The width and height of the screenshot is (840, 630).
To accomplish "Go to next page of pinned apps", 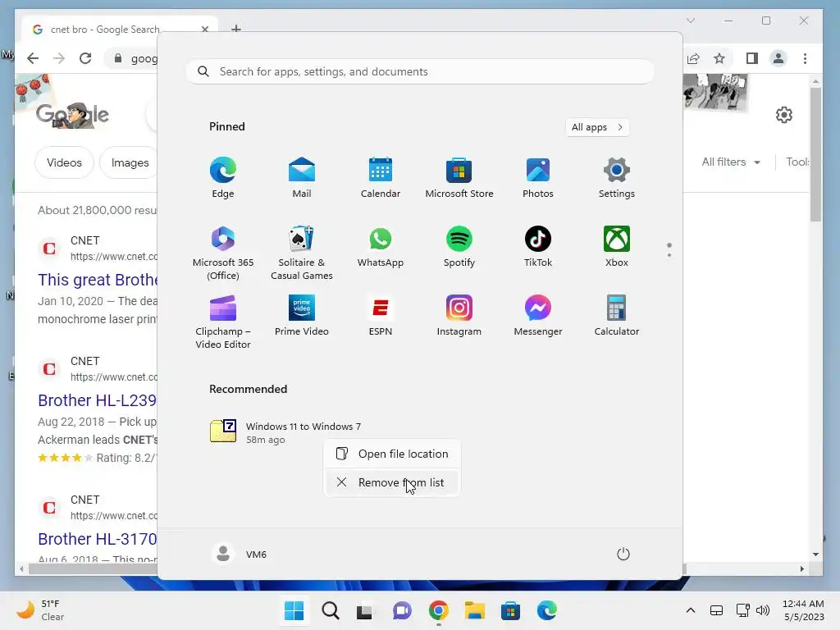I will (x=669, y=255).
